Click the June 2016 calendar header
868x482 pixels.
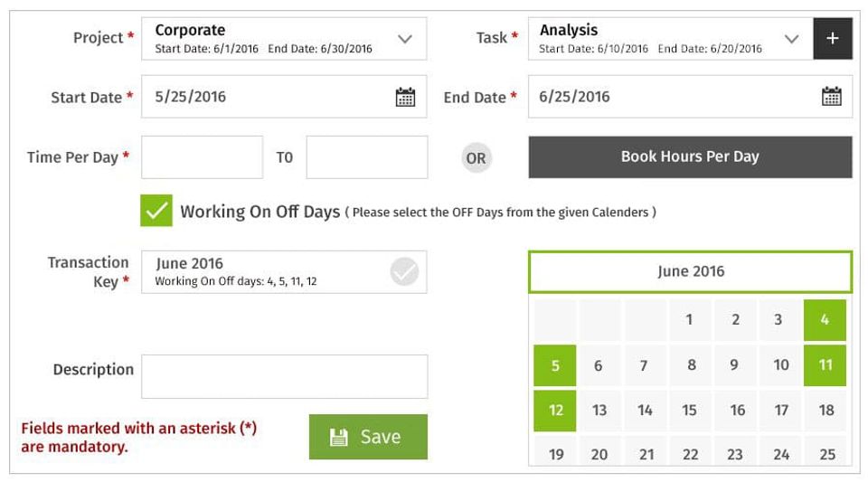click(x=690, y=271)
